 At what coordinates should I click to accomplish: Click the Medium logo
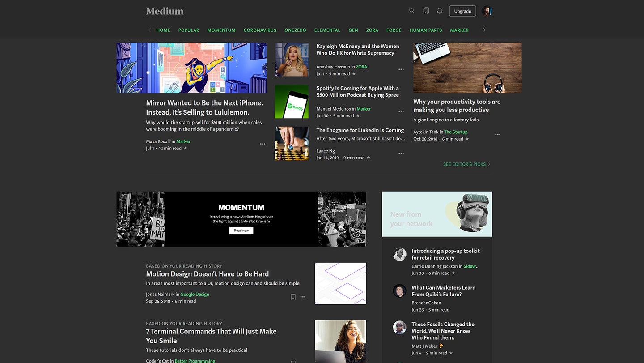click(x=164, y=10)
